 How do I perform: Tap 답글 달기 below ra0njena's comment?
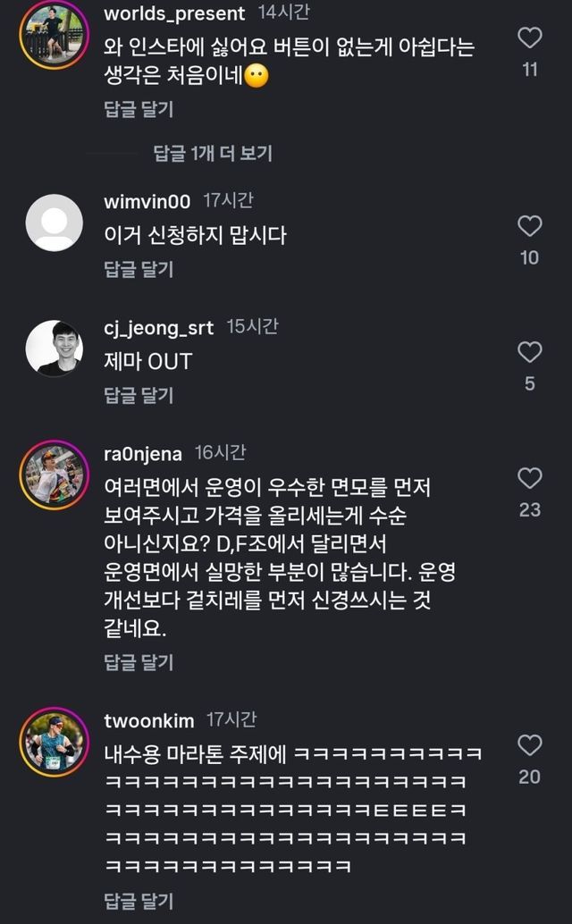click(x=139, y=662)
